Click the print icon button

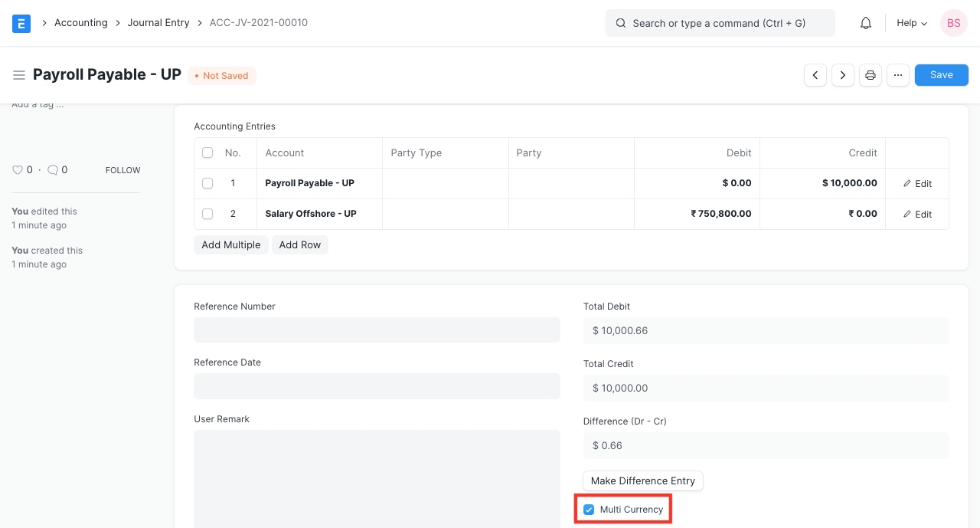[x=871, y=75]
